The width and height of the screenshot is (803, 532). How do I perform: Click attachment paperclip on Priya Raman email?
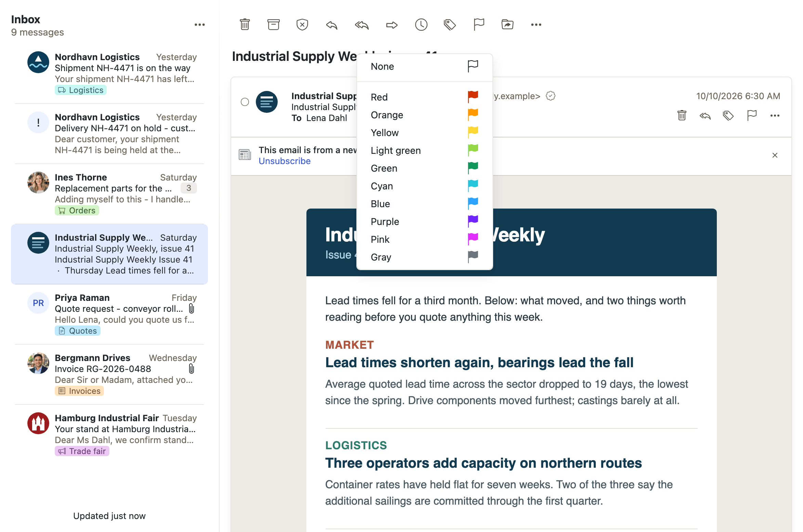pyautogui.click(x=192, y=308)
